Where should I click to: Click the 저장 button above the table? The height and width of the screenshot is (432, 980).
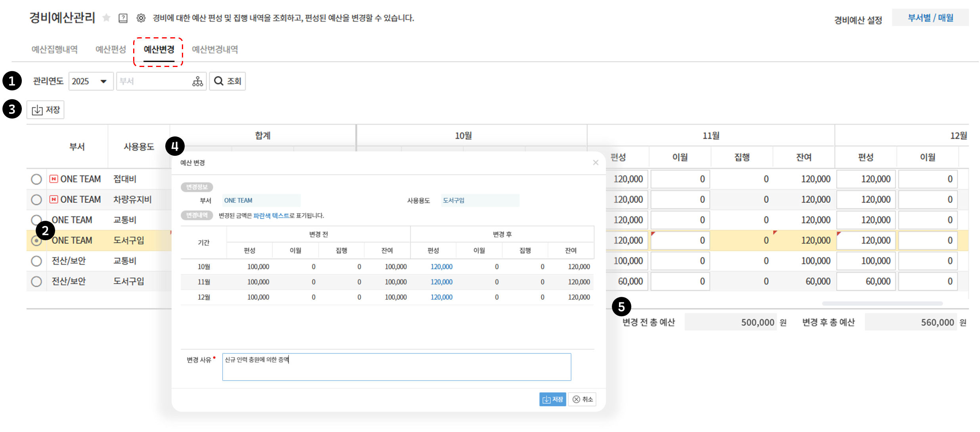46,110
